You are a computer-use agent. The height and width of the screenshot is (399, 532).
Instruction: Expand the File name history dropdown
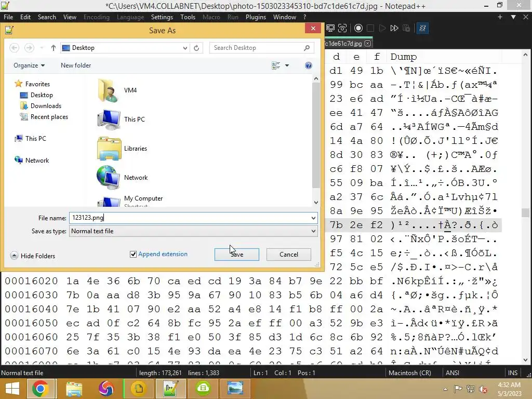313,218
